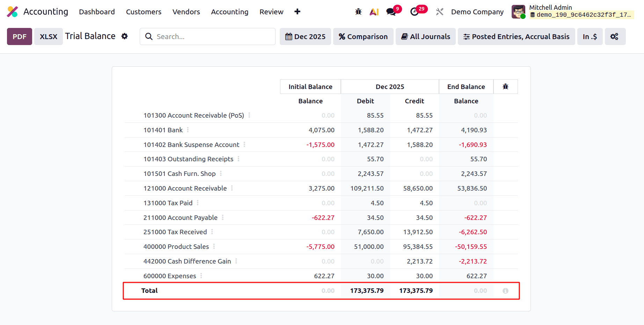The width and height of the screenshot is (644, 325).
Task: Click the 211000 Account Payable line
Action: pyautogui.click(x=180, y=217)
